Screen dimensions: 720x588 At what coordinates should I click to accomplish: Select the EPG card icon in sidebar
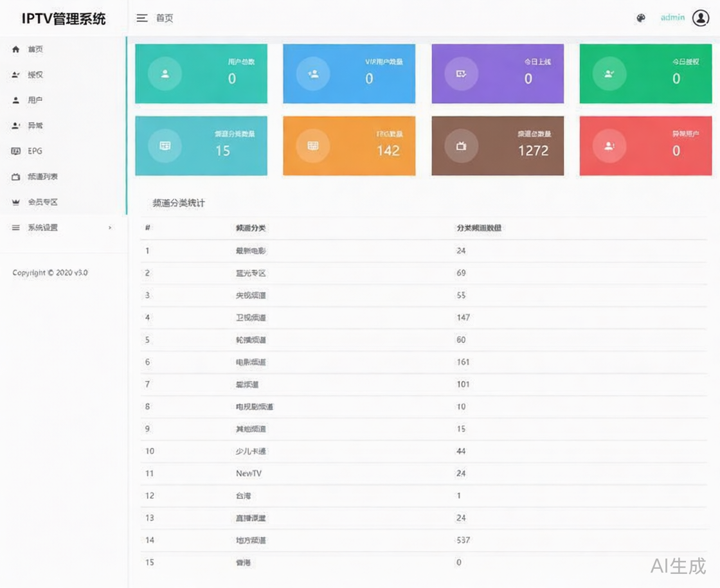tap(14, 151)
